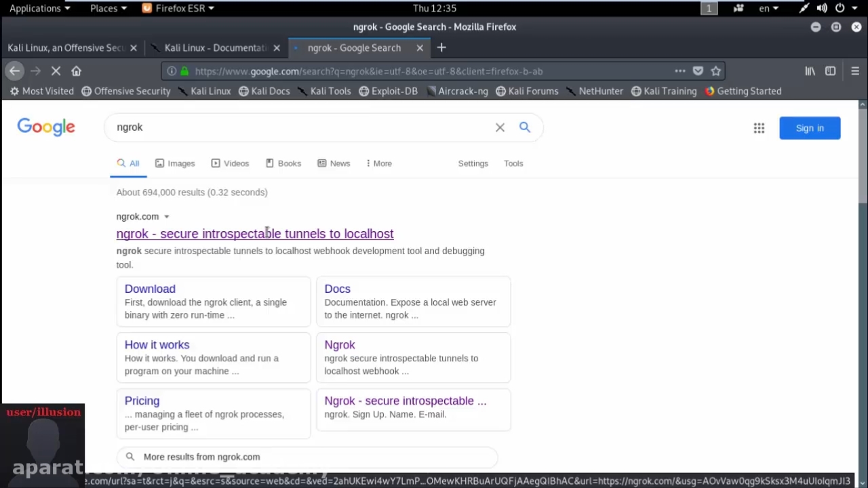
Task: Open the More search filters dropdown
Action: (378, 163)
